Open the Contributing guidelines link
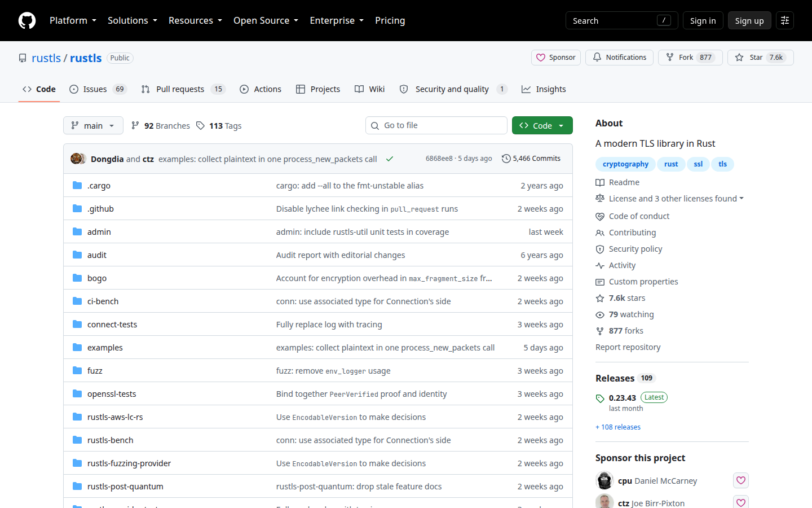 point(626,233)
